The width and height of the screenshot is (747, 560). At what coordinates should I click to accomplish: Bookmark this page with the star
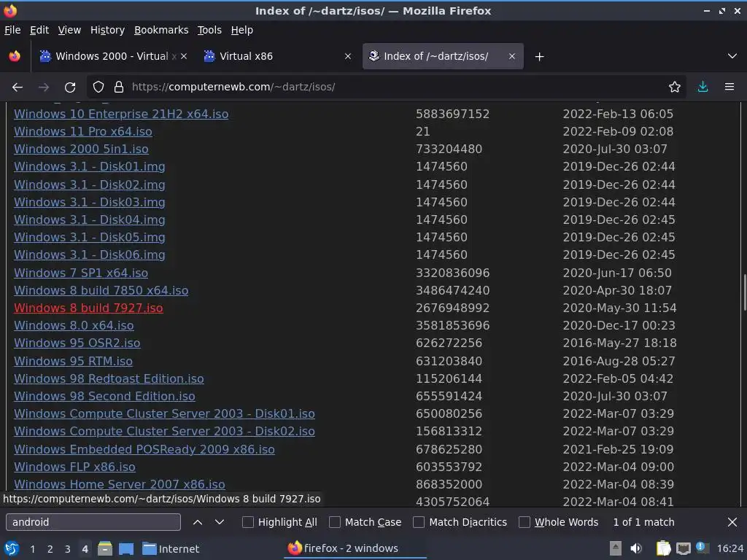[x=674, y=87]
